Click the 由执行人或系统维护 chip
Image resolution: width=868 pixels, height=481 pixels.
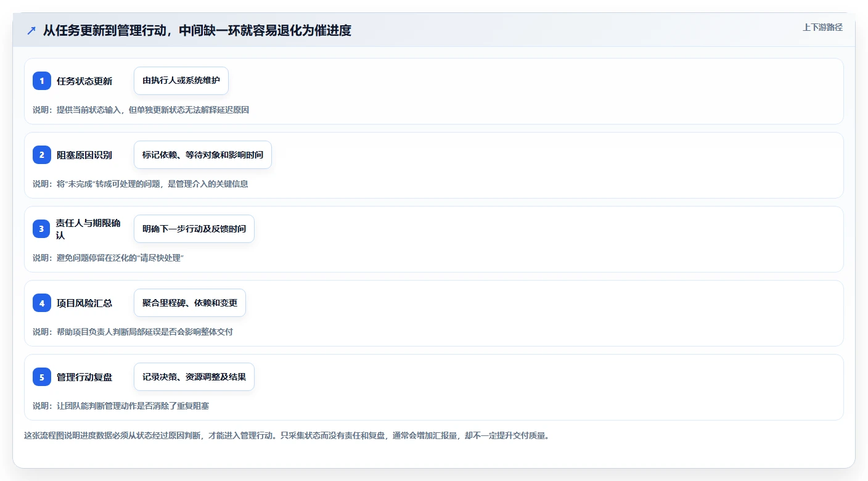click(x=181, y=81)
